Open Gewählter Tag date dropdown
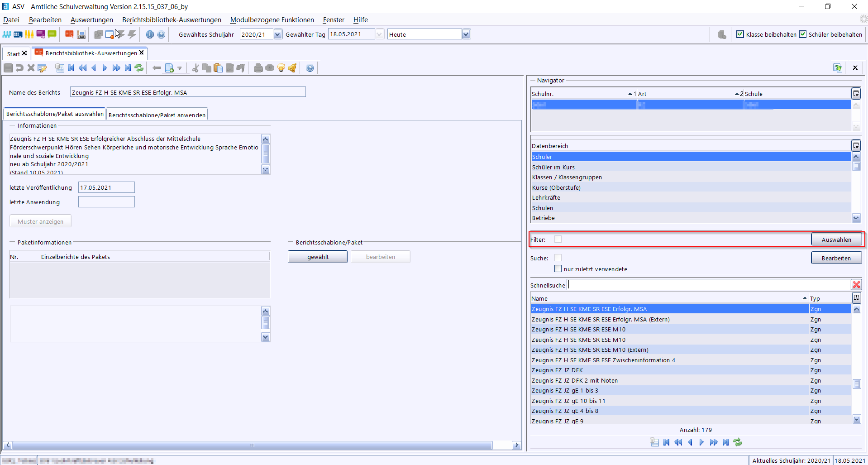 click(380, 34)
